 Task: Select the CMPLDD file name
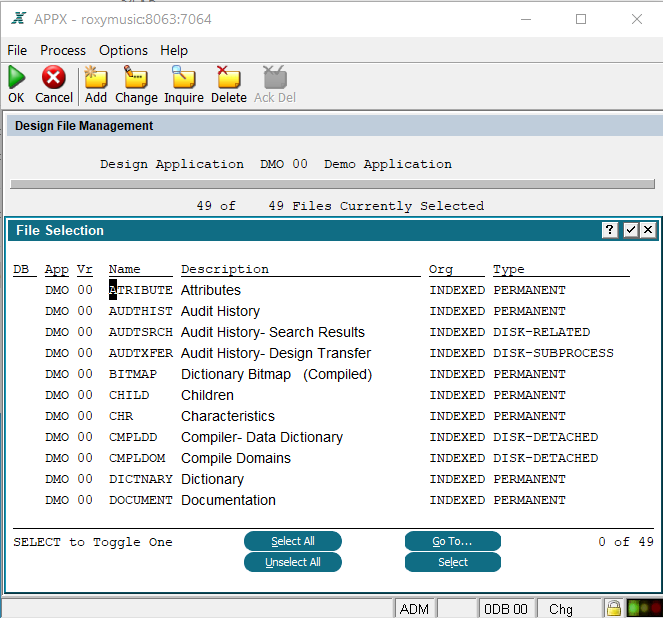[x=133, y=437]
